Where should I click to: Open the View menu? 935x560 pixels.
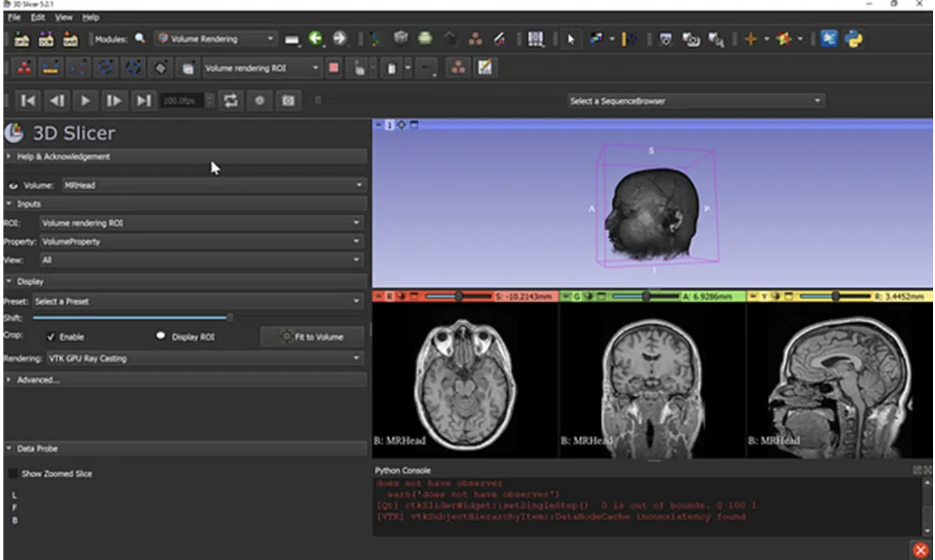coord(64,16)
